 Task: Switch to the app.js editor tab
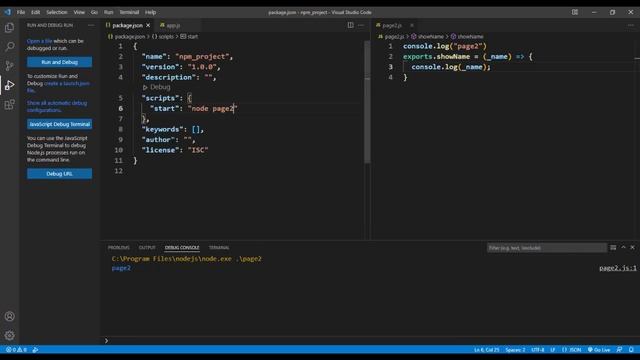[x=173, y=25]
